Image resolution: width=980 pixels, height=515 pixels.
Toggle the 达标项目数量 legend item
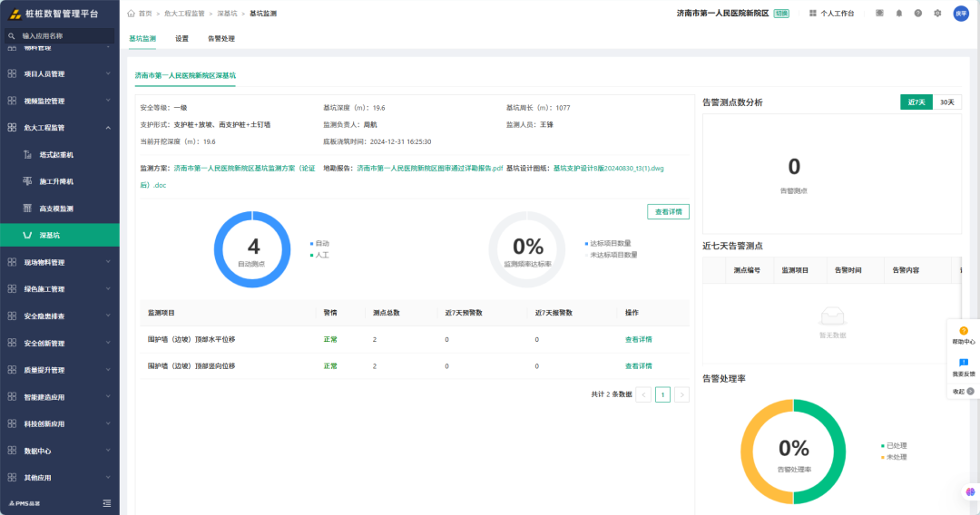607,244
